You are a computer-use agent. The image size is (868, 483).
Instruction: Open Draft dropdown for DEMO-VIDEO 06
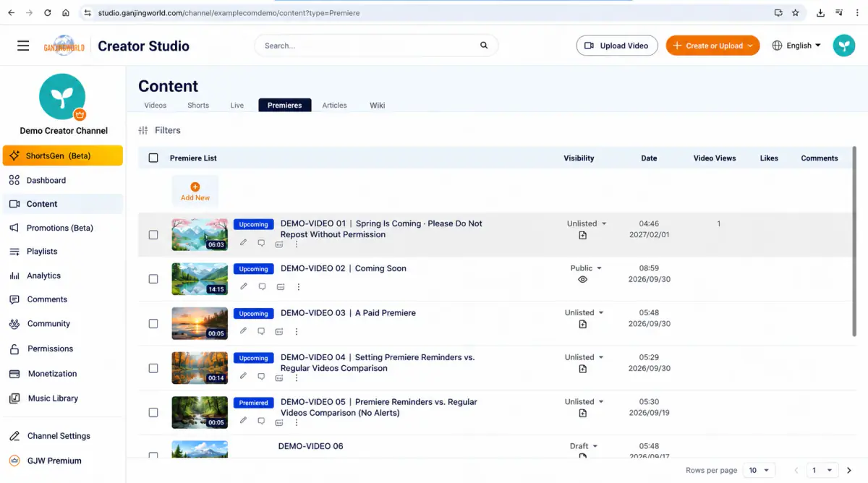click(x=584, y=446)
